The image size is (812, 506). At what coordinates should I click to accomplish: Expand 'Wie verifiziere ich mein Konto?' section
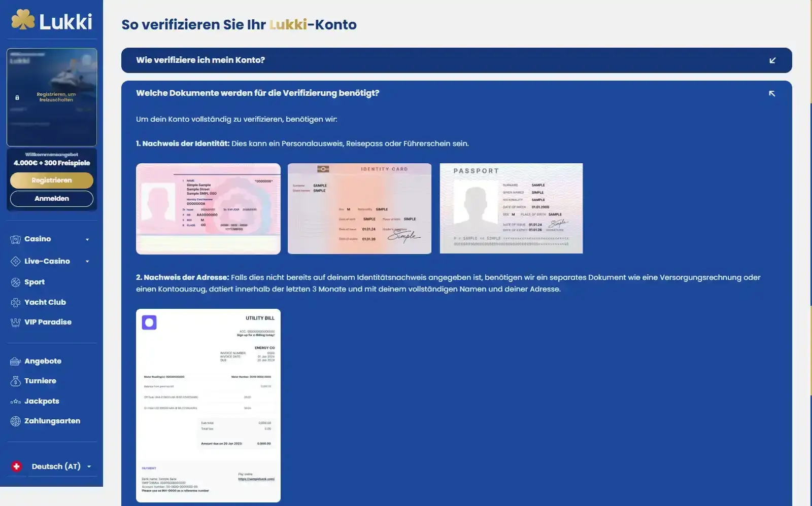point(456,60)
